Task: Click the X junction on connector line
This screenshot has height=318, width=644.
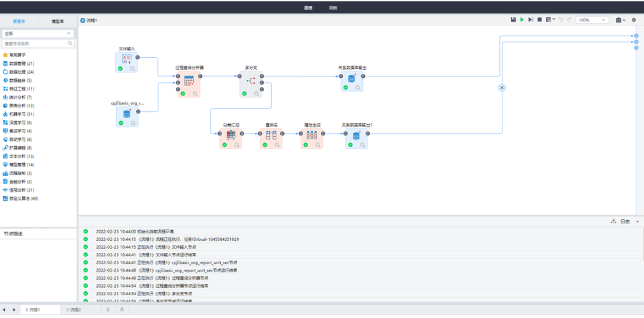Action: click(502, 88)
